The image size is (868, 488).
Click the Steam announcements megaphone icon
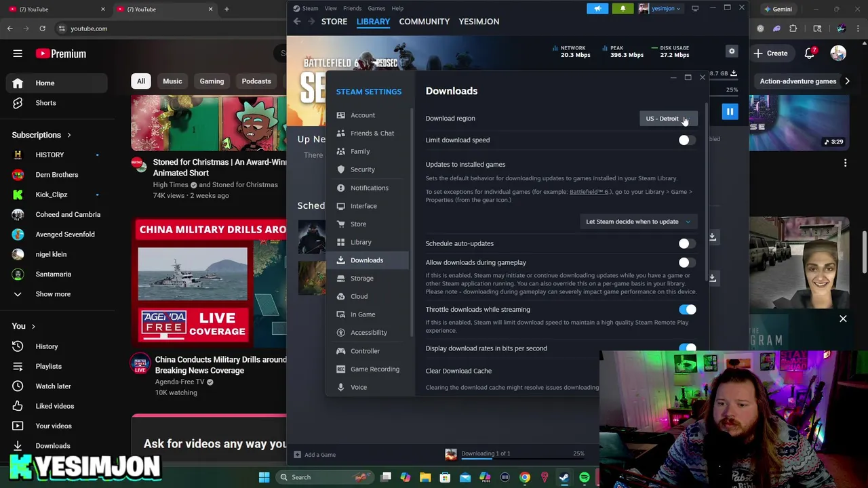pos(597,9)
